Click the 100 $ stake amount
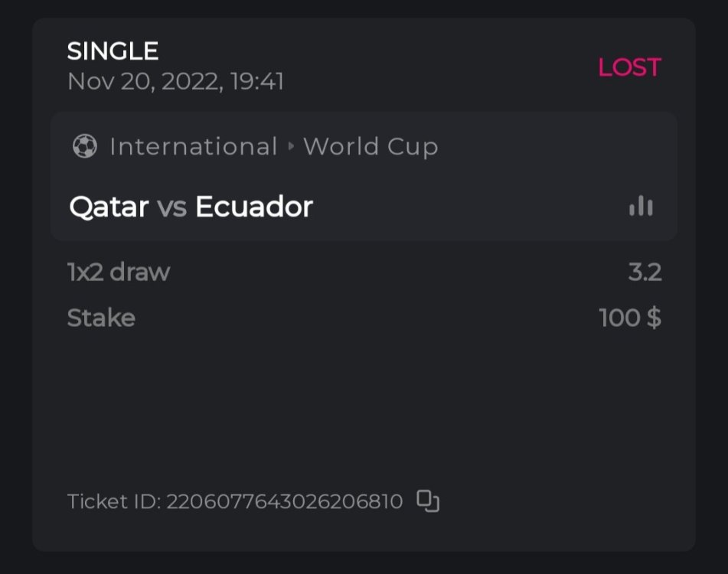The height and width of the screenshot is (574, 728). (630, 318)
